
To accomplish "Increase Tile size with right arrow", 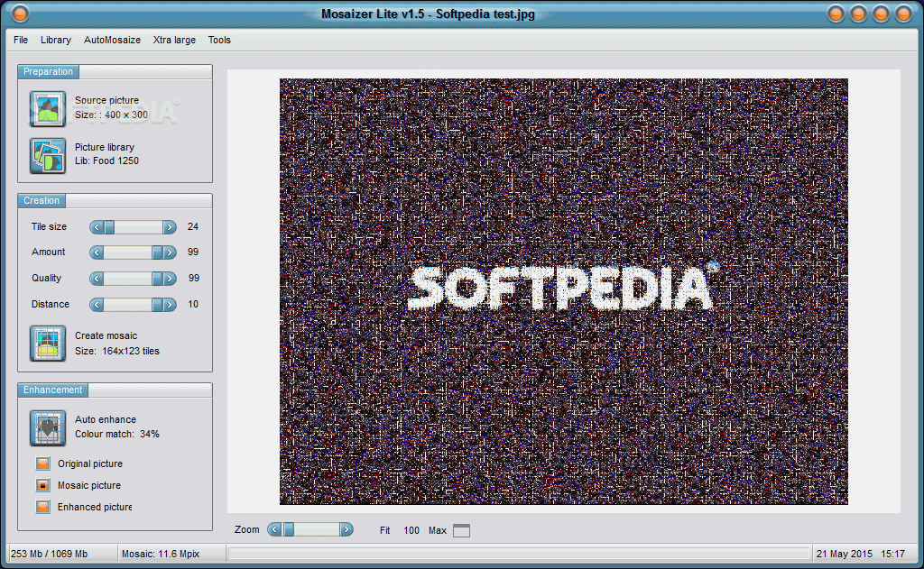I will pos(170,226).
